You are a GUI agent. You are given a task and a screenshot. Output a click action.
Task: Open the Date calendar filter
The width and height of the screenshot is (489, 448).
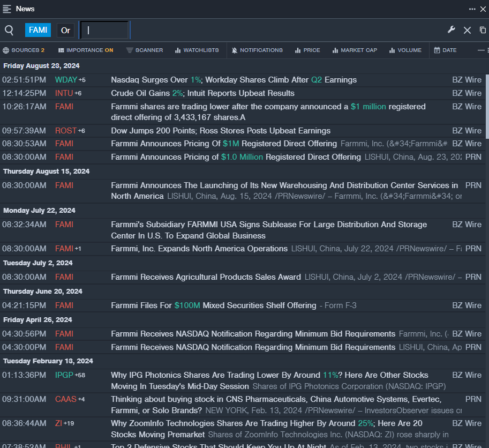click(x=445, y=50)
